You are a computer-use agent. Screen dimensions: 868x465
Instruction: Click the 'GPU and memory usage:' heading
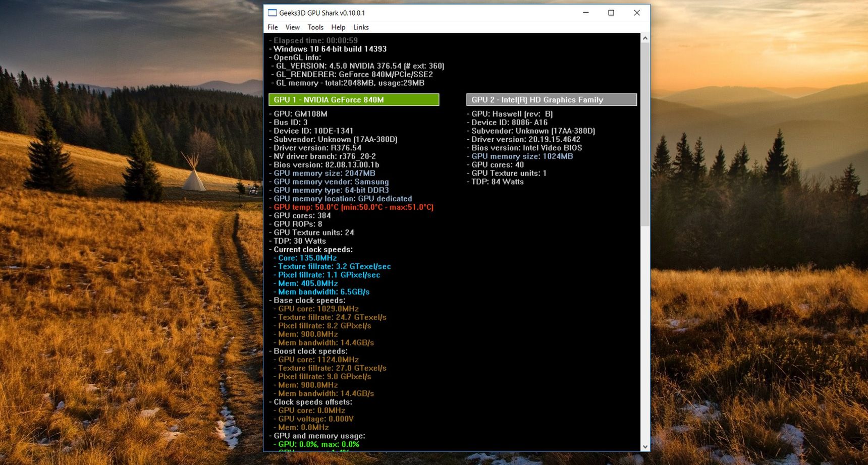coord(317,436)
